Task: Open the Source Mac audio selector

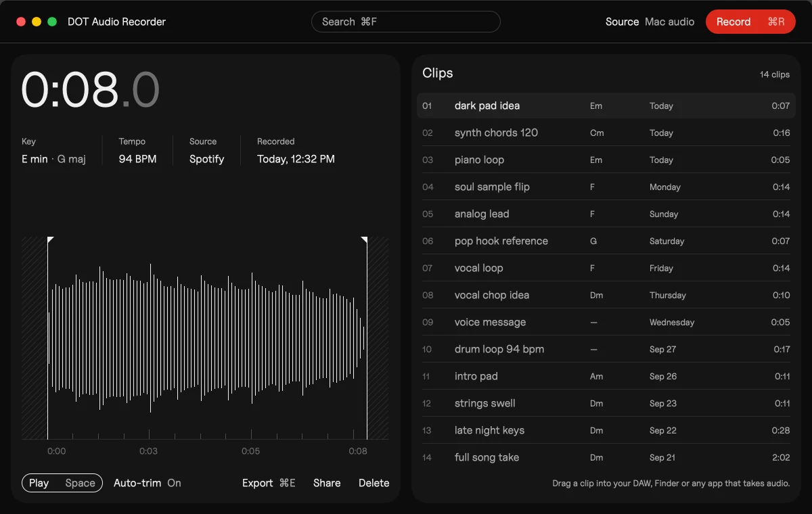Action: point(650,22)
